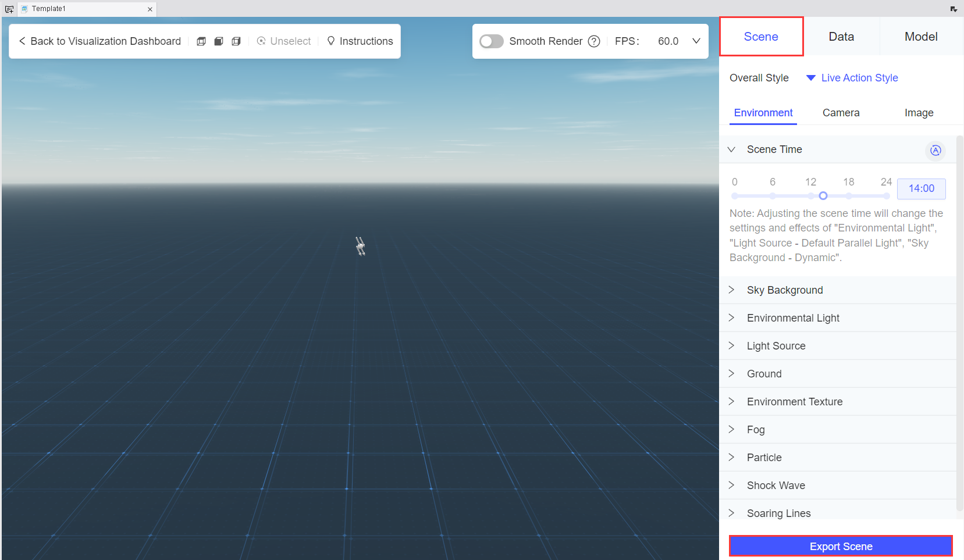Click the Smooth Render help question mark icon
The height and width of the screenshot is (560, 964).
point(594,41)
